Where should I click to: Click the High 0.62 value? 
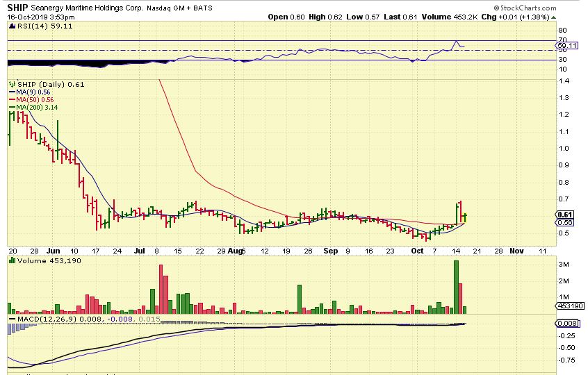[325, 17]
